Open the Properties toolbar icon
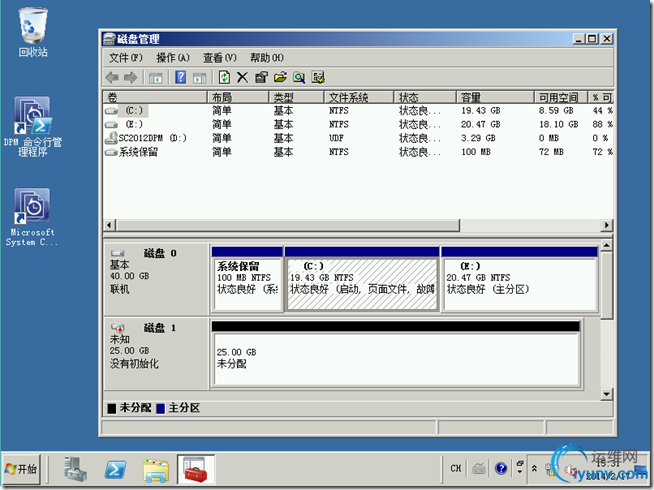The image size is (654, 490). [261, 78]
